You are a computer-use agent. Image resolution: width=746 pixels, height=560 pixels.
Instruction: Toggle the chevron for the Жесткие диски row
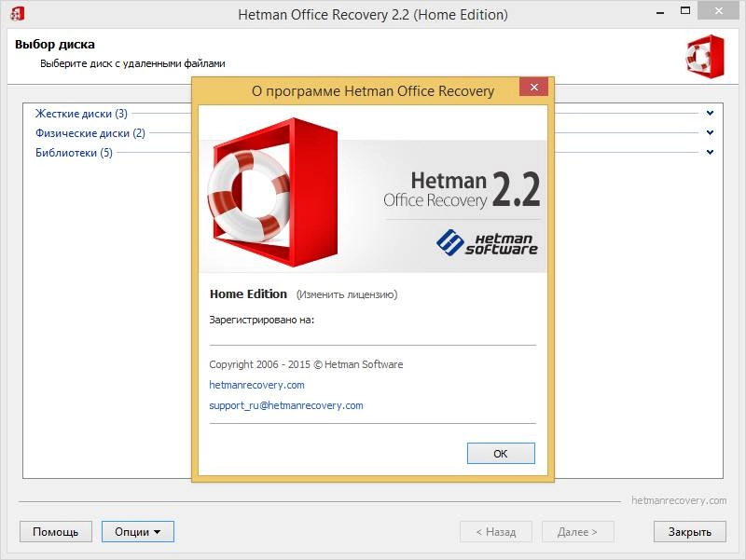pos(710,113)
